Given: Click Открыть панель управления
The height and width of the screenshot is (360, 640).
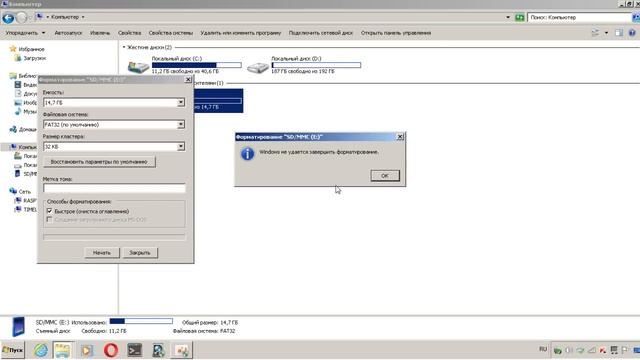Looking at the screenshot, I should tap(396, 33).
